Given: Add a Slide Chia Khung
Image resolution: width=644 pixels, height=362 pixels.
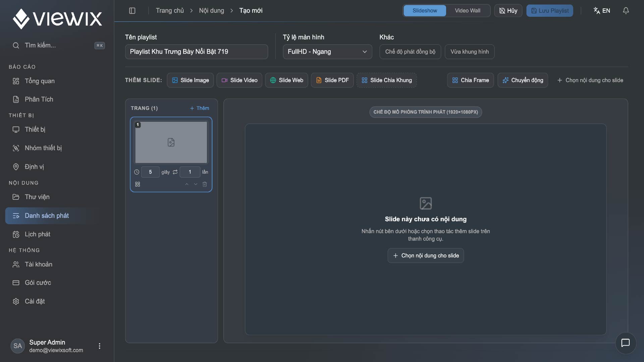Looking at the screenshot, I should [x=386, y=80].
